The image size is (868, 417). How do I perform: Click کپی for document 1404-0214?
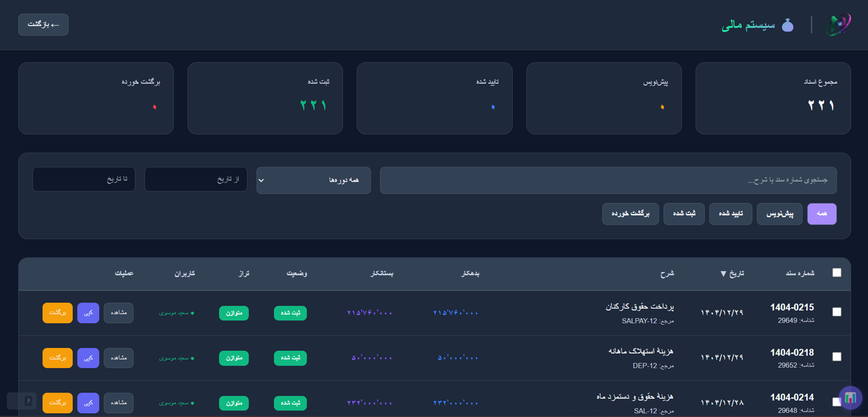pyautogui.click(x=88, y=403)
